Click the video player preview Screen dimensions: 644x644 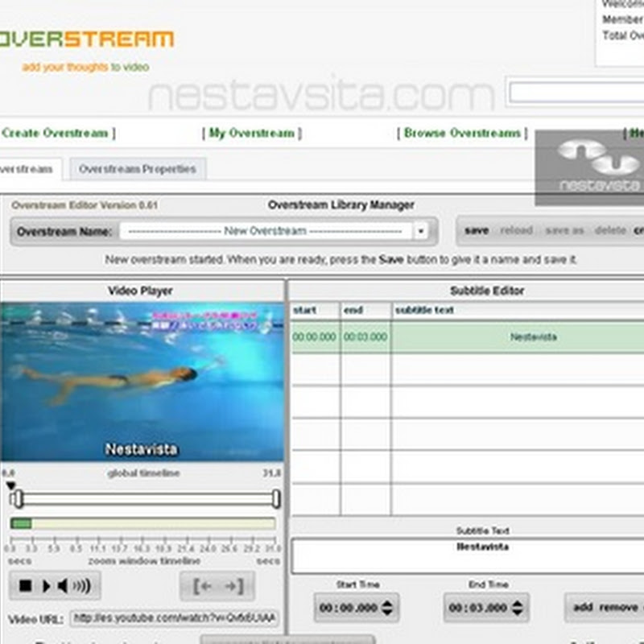click(x=142, y=382)
